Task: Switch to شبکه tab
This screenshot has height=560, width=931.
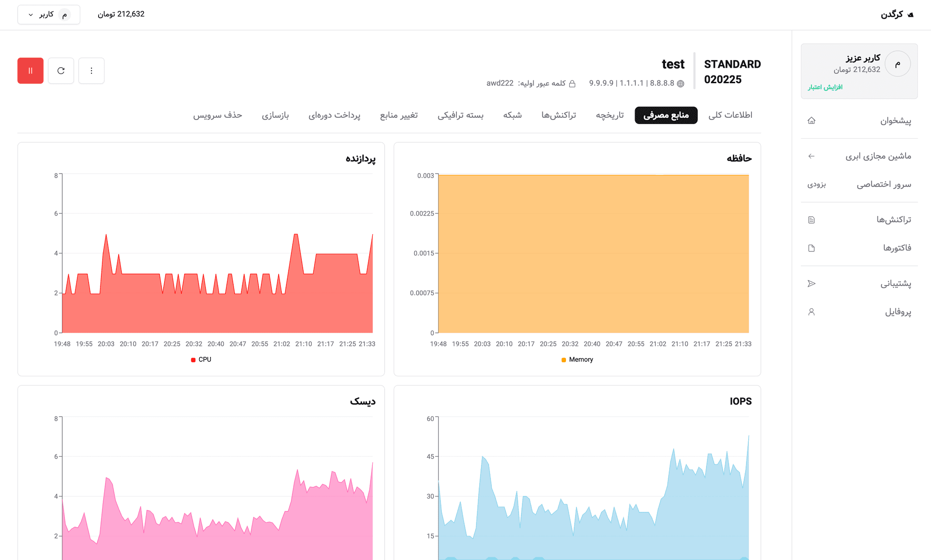Action: (512, 115)
